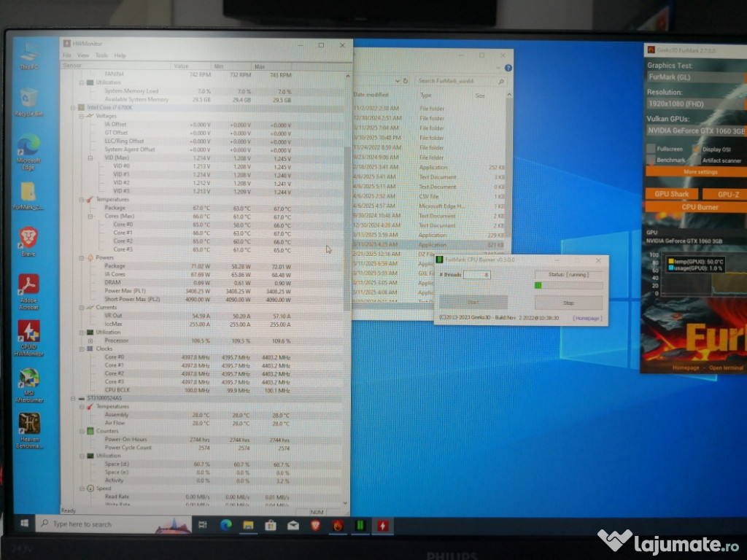Select the 'Power-On-Hours' sensor row

202,440
